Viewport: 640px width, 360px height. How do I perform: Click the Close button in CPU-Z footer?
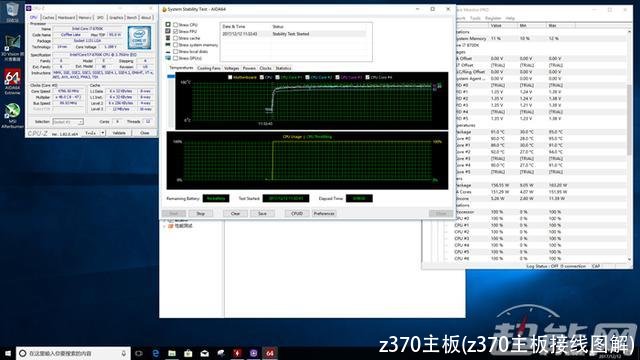[x=144, y=133]
